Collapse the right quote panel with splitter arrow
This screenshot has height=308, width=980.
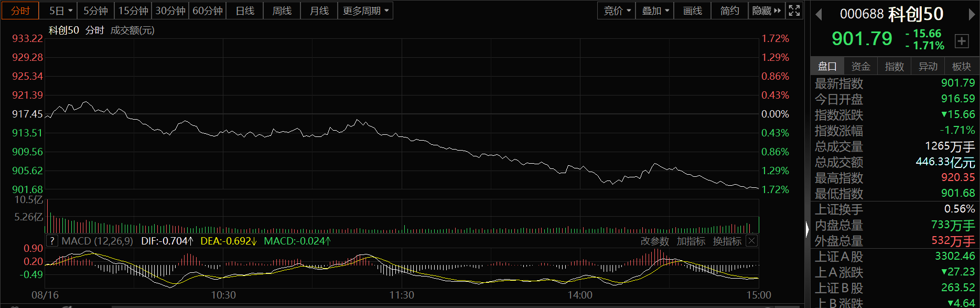(x=807, y=229)
